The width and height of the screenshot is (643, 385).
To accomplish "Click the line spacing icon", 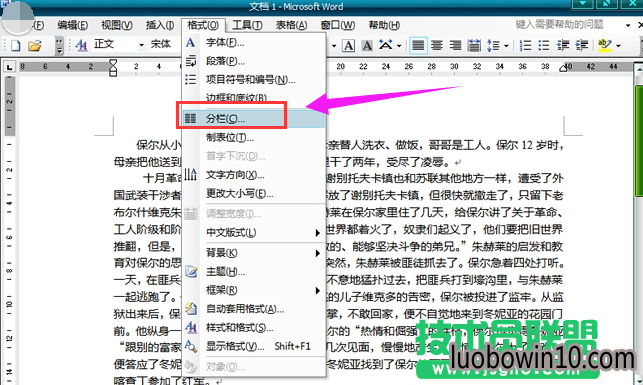I will [493, 45].
